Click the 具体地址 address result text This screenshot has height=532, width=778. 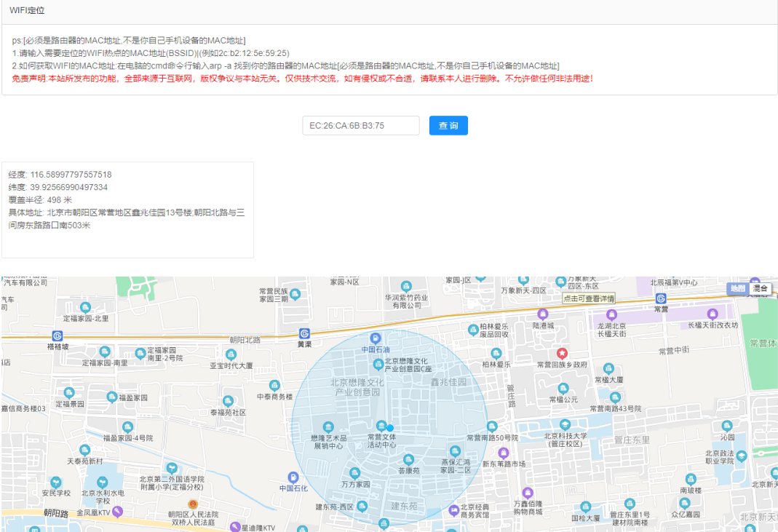coord(127,219)
